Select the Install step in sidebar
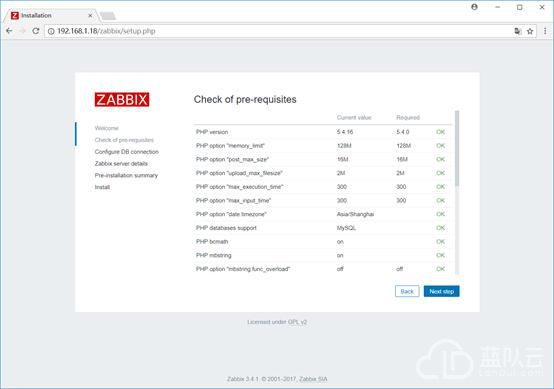Viewport: 554px width, 389px height. [x=102, y=187]
